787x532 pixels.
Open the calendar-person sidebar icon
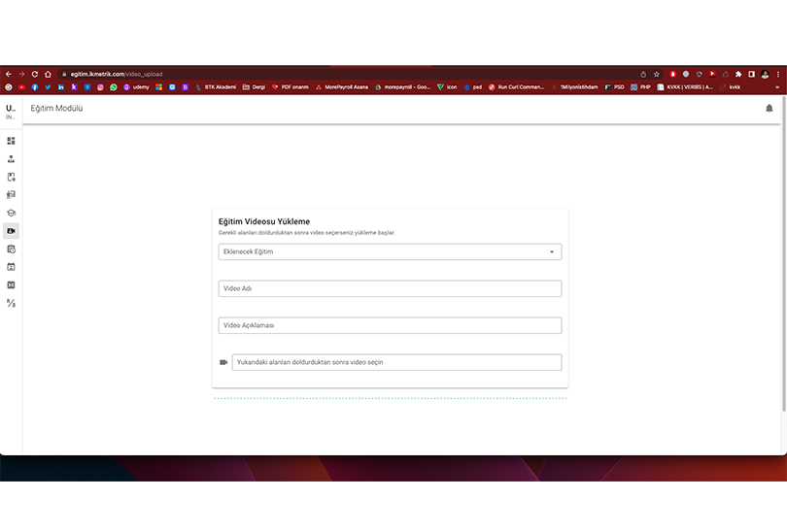point(11,267)
